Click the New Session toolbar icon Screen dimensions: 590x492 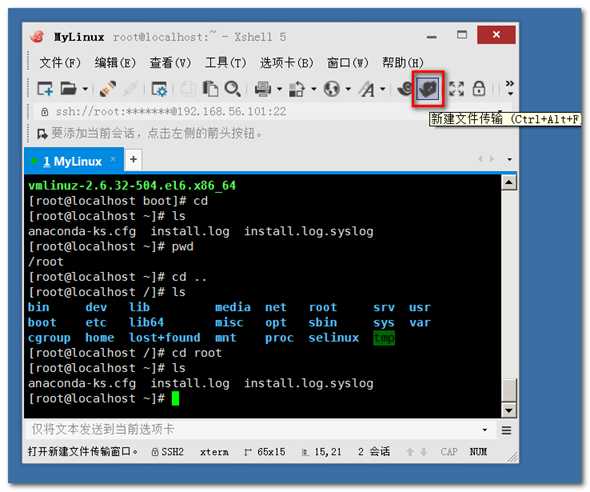pyautogui.click(x=45, y=89)
